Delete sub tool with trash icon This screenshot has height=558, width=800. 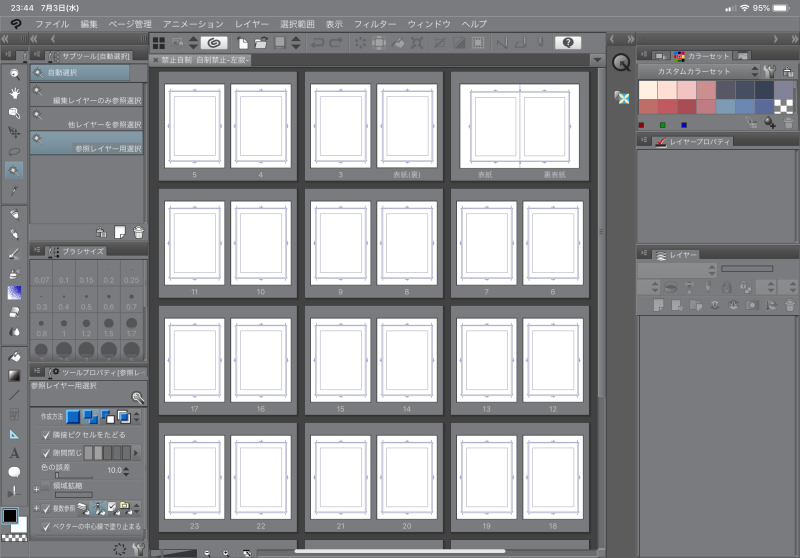pyautogui.click(x=138, y=233)
